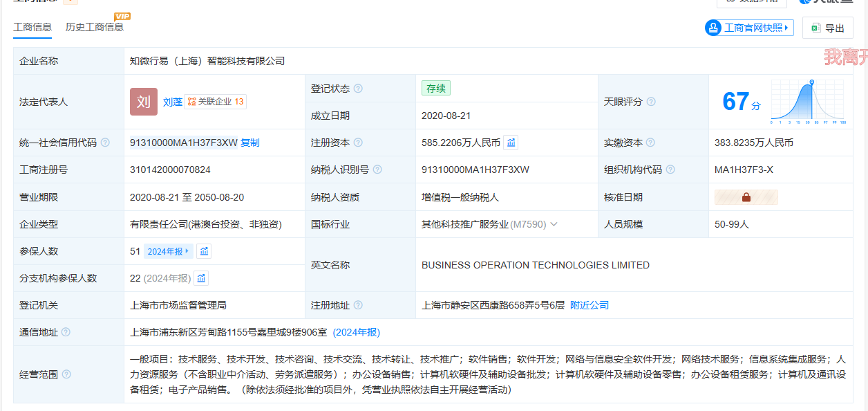Click the trend chart icon next to 参保人数
The width and height of the screenshot is (868, 411).
point(204,251)
